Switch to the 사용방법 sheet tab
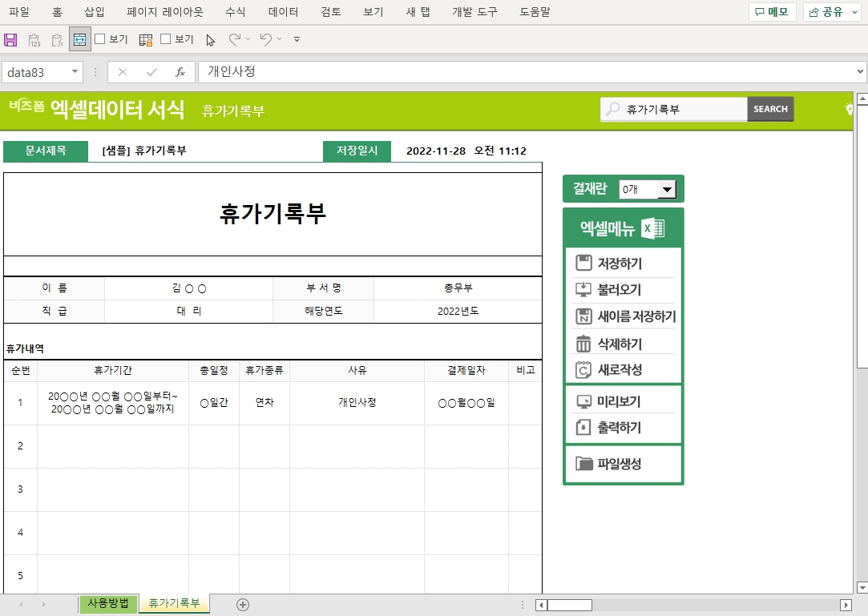Viewport: 868px width, 616px height. click(108, 604)
